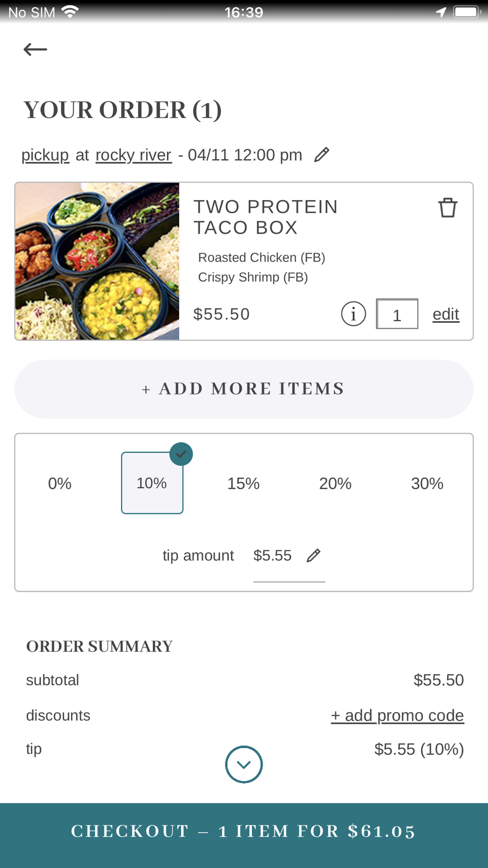
Task: Open add promo code link
Action: (x=397, y=716)
